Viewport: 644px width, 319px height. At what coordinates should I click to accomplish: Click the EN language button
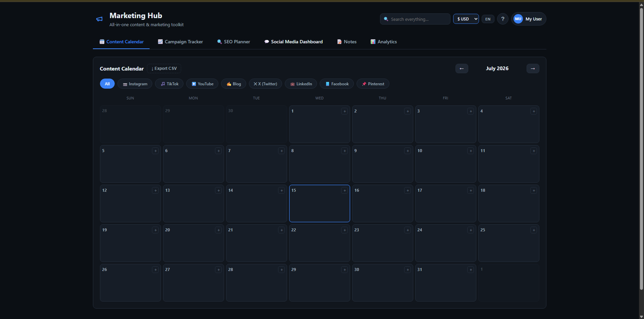(488, 19)
